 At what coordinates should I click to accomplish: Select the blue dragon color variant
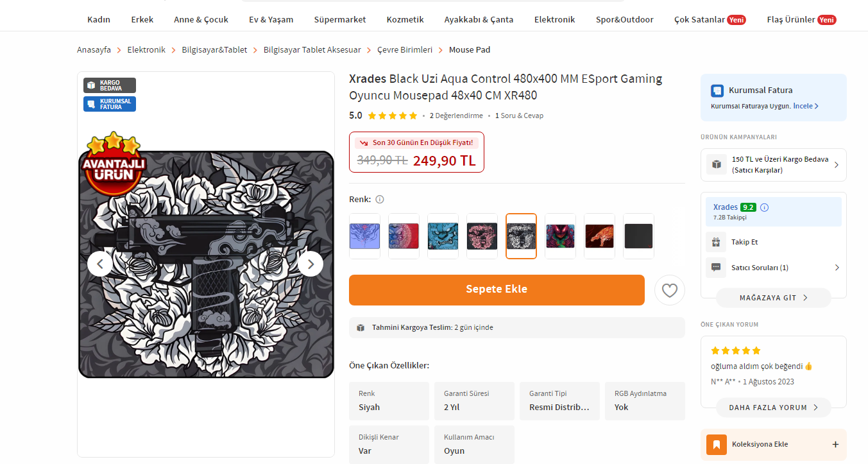[443, 236]
